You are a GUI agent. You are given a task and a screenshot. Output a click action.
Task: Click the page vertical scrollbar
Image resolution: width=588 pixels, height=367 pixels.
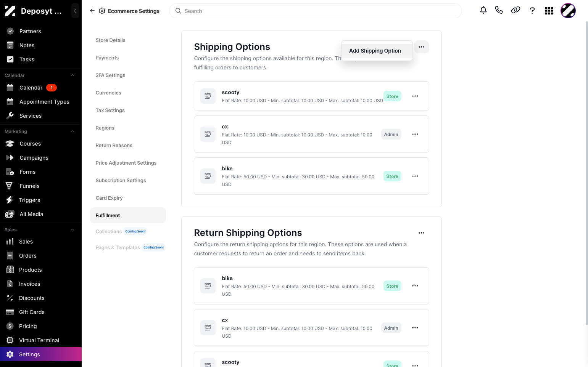[586, 173]
